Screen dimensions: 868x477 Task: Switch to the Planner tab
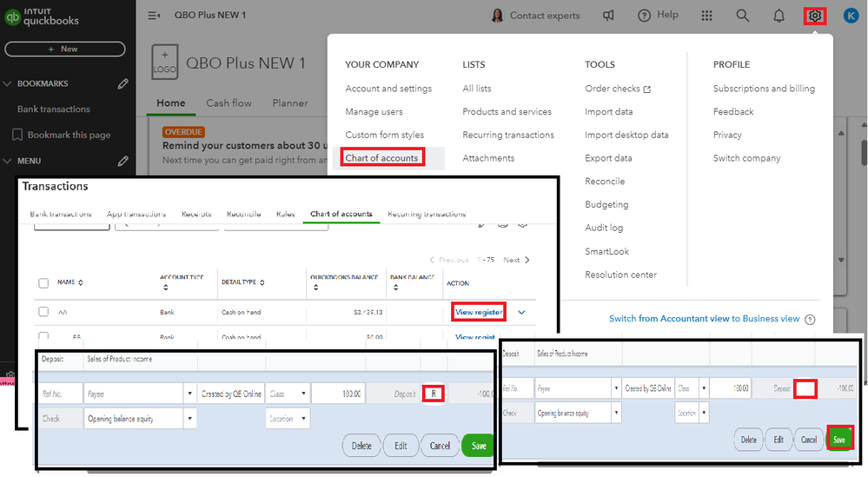[290, 103]
